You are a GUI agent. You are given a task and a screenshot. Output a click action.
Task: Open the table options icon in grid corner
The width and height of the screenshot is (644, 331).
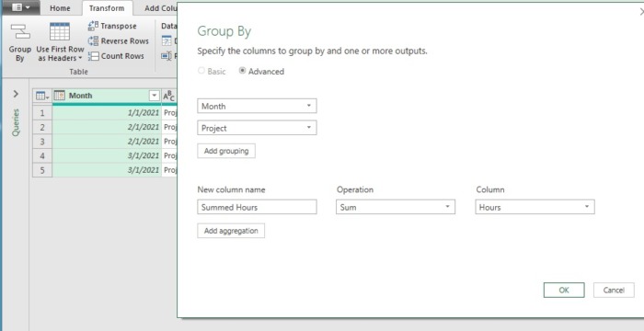point(42,96)
